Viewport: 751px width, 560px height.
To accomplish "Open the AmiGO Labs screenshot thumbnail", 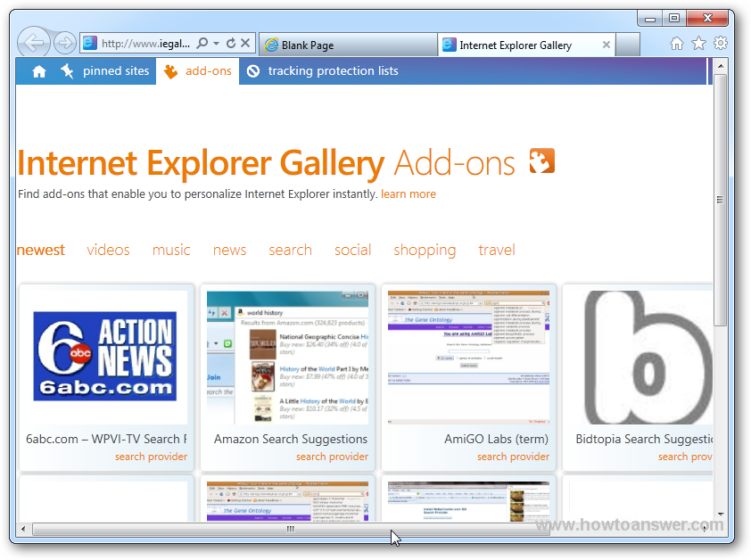I will tap(468, 358).
